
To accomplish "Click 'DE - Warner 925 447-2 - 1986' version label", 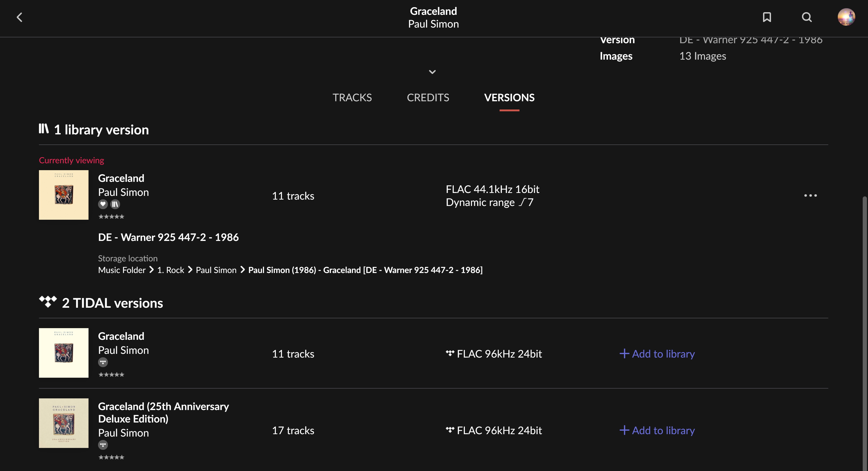I will [x=168, y=237].
